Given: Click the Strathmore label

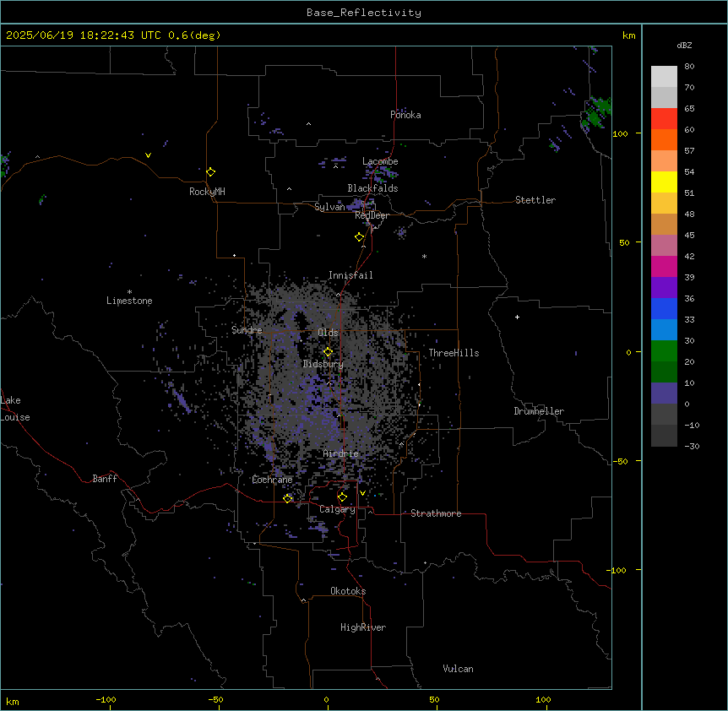Looking at the screenshot, I should coord(436,513).
